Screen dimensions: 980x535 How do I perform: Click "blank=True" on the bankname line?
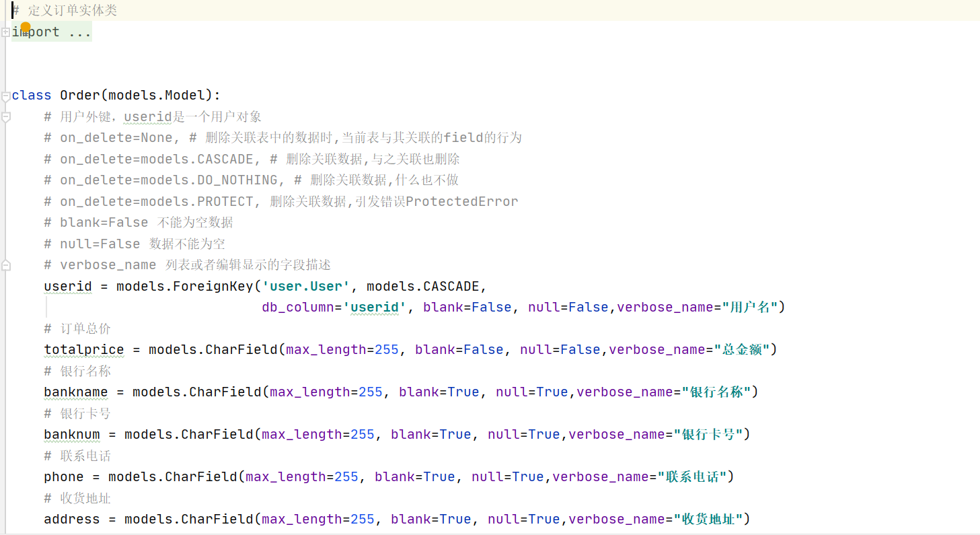[x=439, y=392]
